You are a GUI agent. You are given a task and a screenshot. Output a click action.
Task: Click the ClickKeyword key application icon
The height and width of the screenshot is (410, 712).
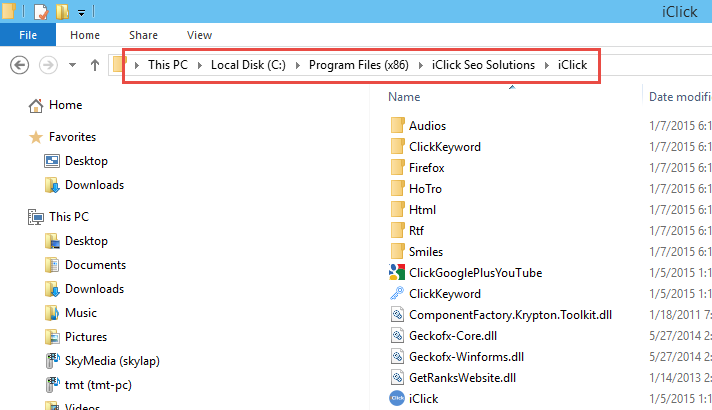[397, 293]
